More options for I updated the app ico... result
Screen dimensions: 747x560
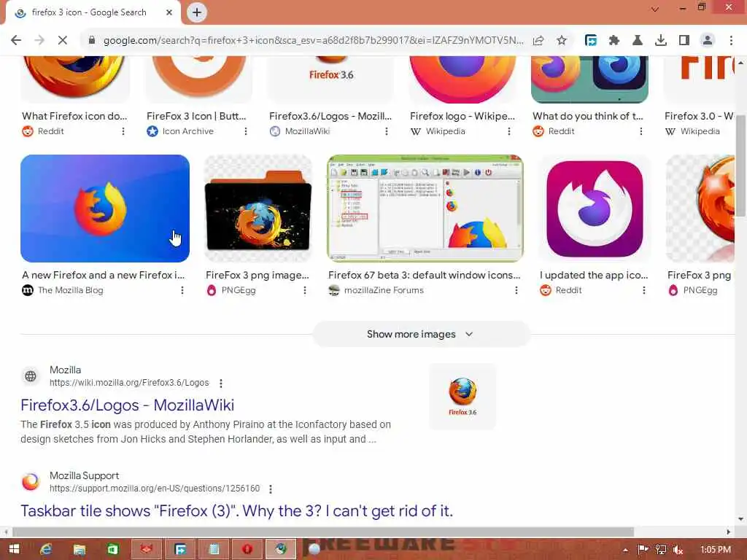pos(644,290)
